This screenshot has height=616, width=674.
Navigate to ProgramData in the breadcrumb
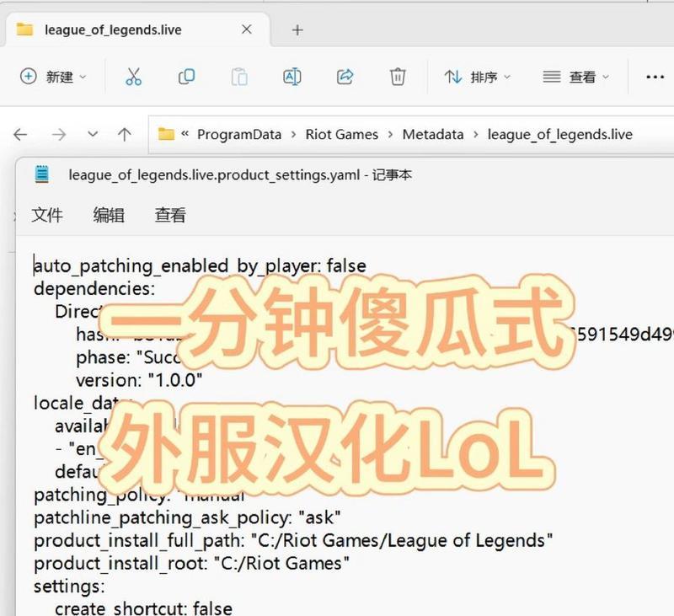(239, 135)
